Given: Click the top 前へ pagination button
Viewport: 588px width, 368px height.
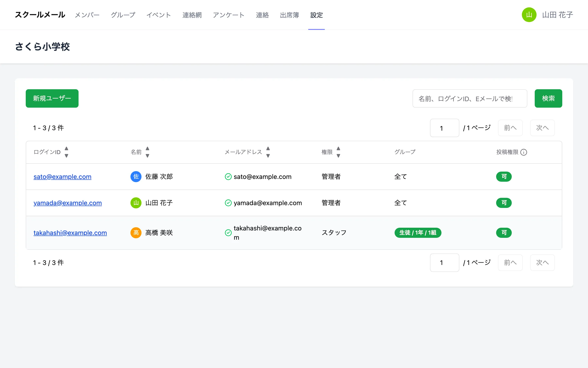Looking at the screenshot, I should click(510, 128).
